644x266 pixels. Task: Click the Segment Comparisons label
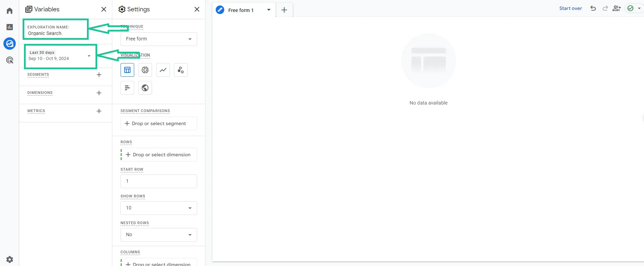pyautogui.click(x=145, y=111)
